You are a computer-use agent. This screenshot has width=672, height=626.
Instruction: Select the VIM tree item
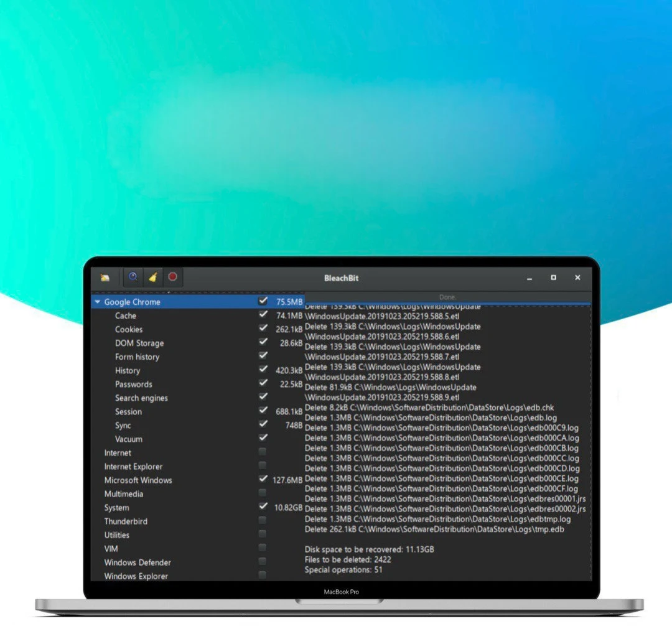111,549
